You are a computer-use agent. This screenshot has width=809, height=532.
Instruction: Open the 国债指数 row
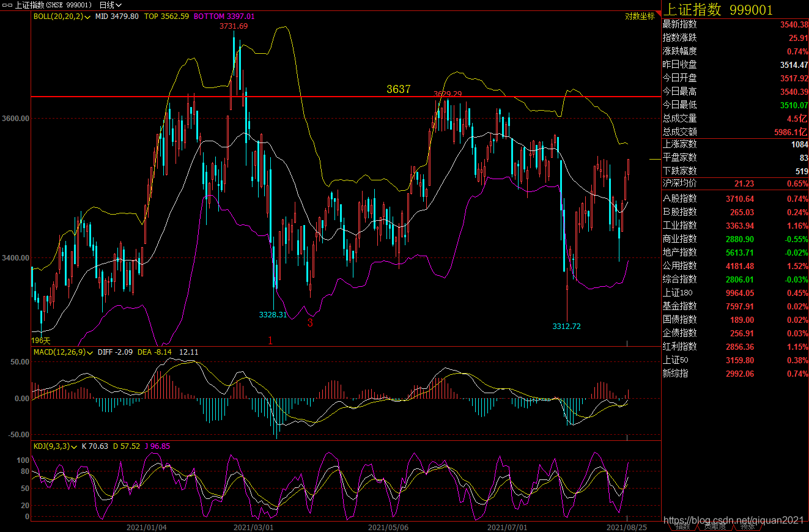click(x=736, y=320)
